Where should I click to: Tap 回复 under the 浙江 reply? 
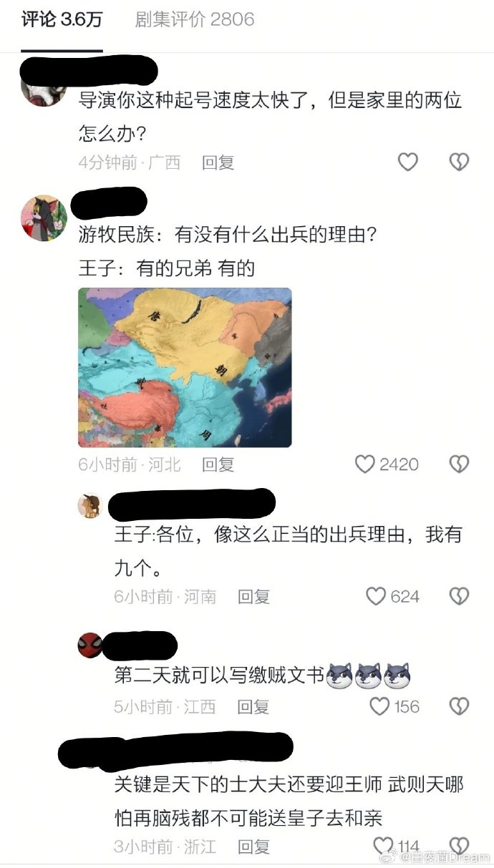click(x=254, y=847)
